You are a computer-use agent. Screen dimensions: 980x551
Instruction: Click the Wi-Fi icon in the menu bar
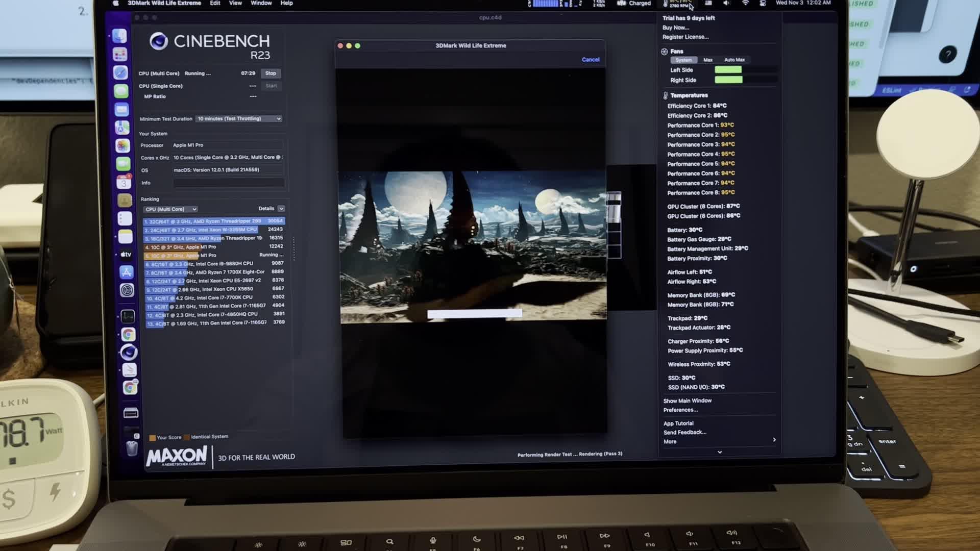(745, 4)
